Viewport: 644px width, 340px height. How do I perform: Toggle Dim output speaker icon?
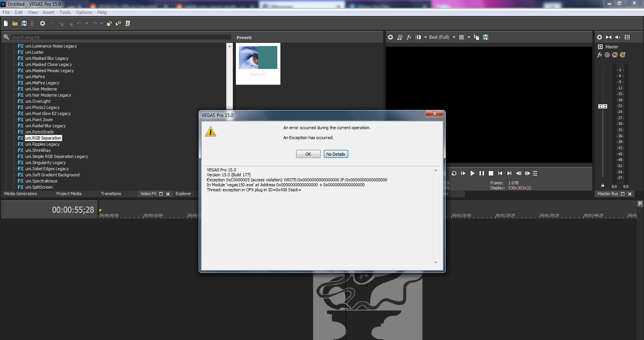coord(618,37)
